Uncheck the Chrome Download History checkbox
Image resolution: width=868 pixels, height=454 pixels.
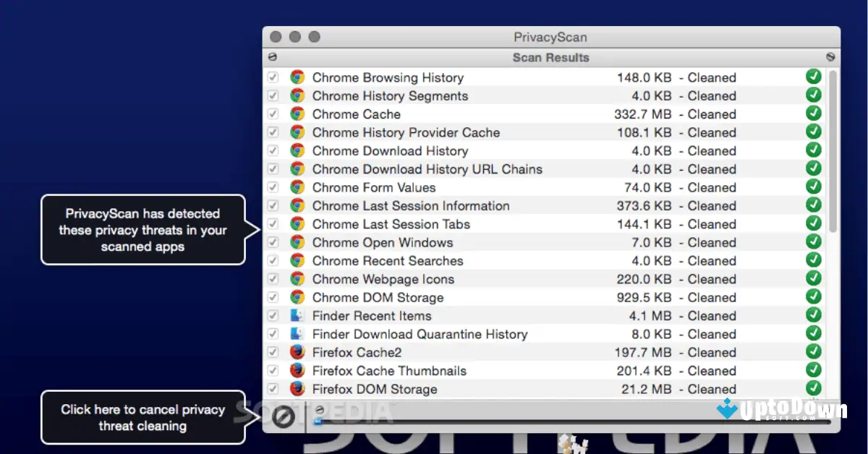[273, 150]
